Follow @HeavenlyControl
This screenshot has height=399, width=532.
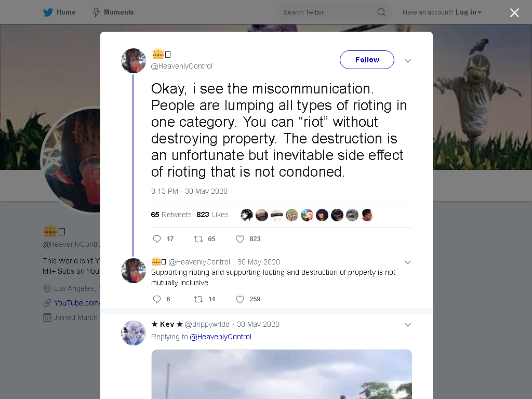pyautogui.click(x=367, y=60)
